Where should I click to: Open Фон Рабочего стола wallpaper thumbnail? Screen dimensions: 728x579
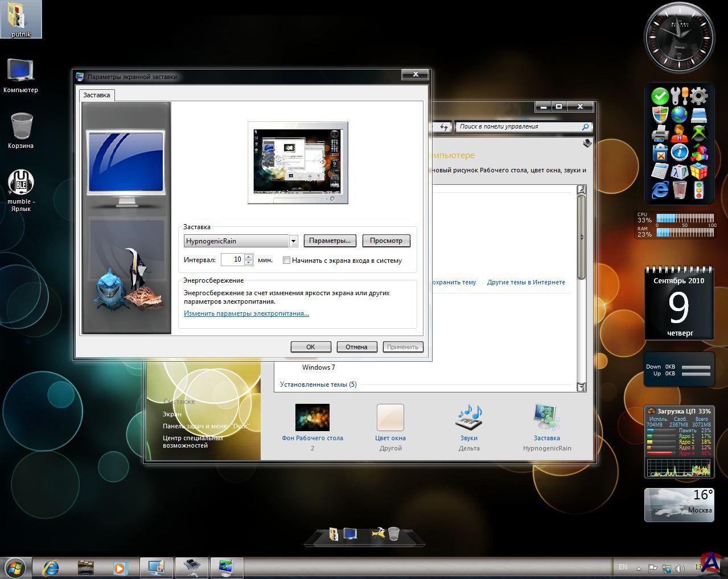coord(312,418)
